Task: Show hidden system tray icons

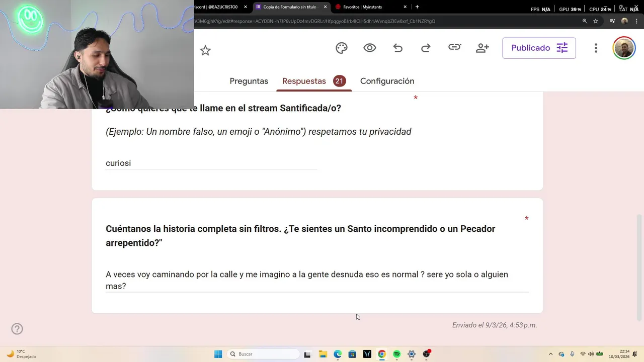Action: pos(550,354)
